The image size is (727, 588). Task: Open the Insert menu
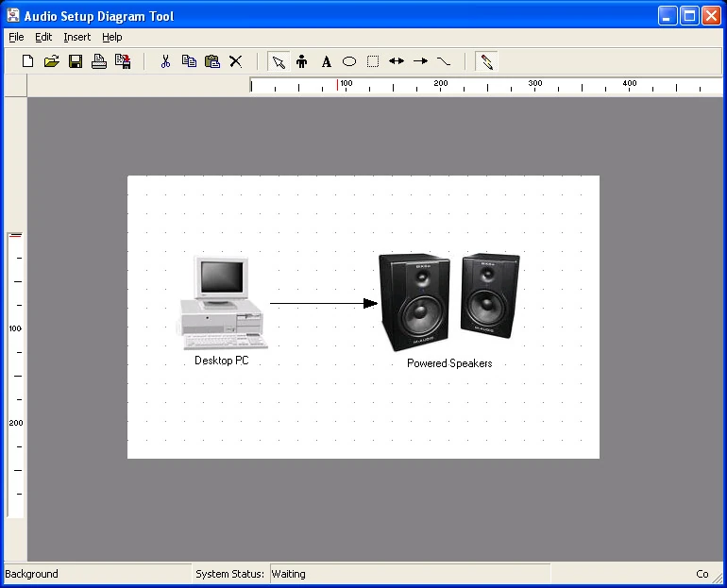[77, 37]
